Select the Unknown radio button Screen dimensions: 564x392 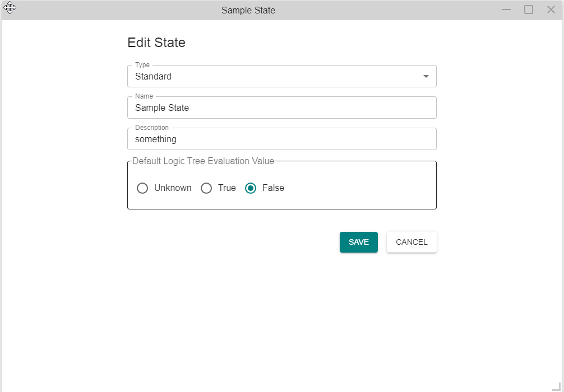pyautogui.click(x=142, y=188)
